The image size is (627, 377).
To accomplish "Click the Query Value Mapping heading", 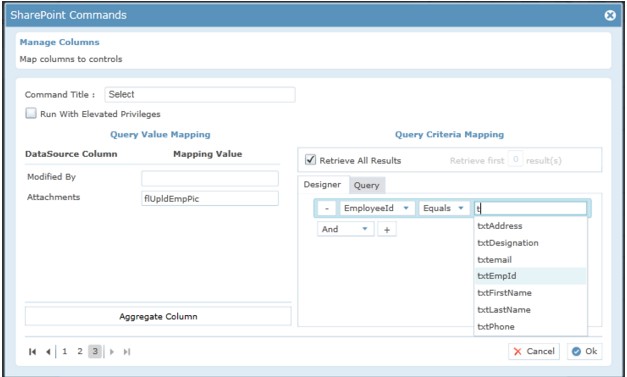I will 160,134.
